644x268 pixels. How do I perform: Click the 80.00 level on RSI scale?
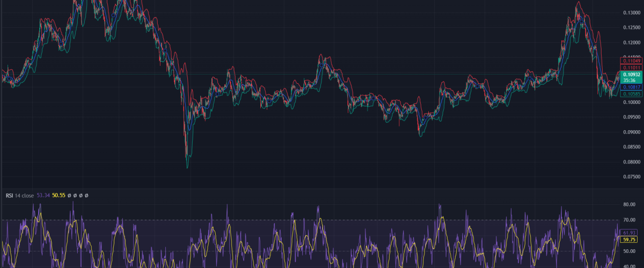tap(628, 205)
